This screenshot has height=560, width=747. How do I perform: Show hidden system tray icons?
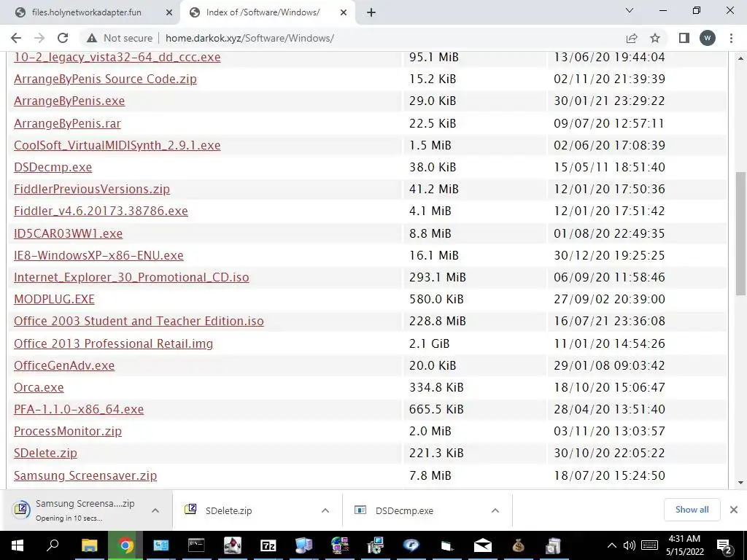612,545
